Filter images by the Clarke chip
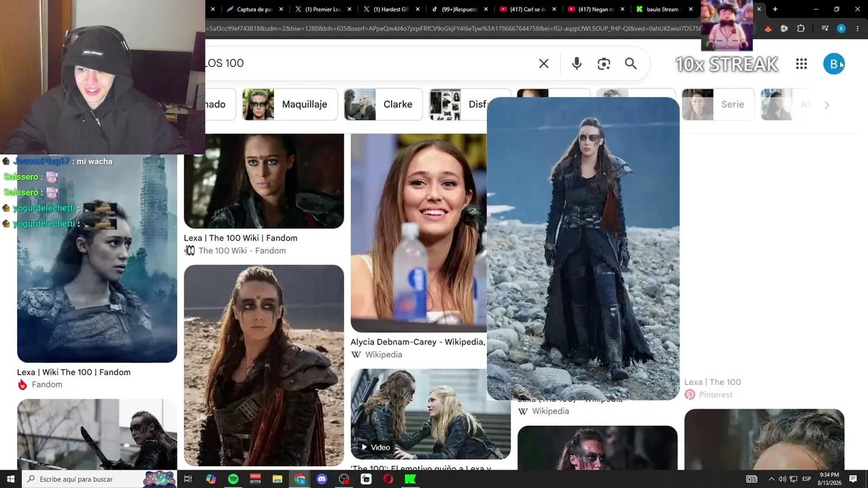The height and width of the screenshot is (488, 868). click(x=383, y=104)
